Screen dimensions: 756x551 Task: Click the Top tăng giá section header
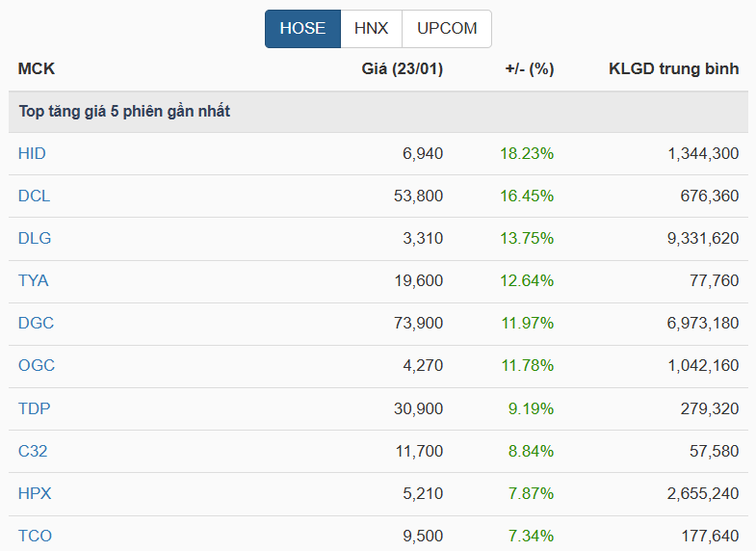click(124, 112)
